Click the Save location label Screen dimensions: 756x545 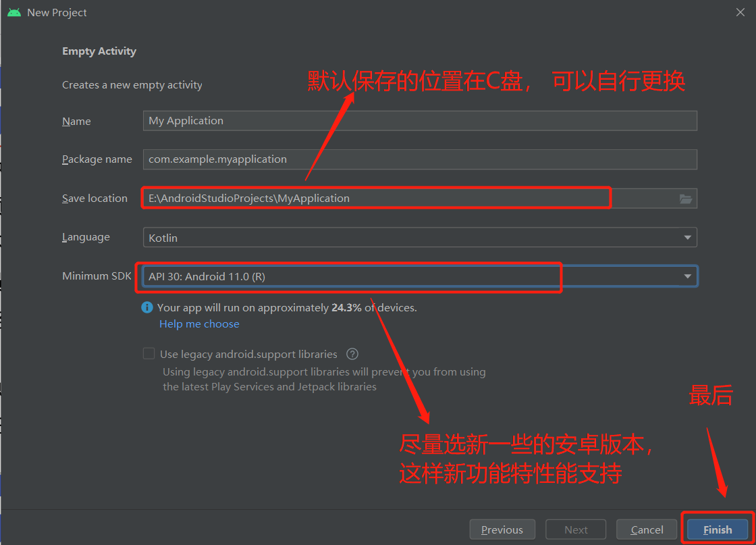coord(95,199)
